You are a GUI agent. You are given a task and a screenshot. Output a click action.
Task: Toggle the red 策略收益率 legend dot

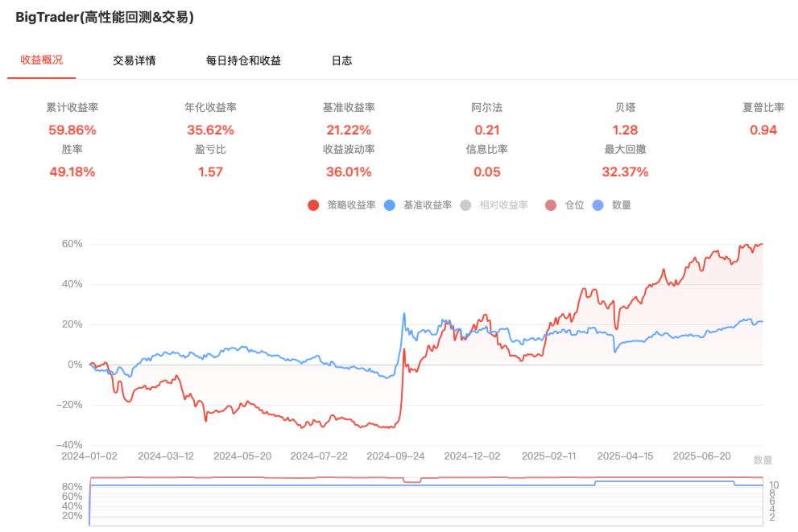pyautogui.click(x=314, y=205)
